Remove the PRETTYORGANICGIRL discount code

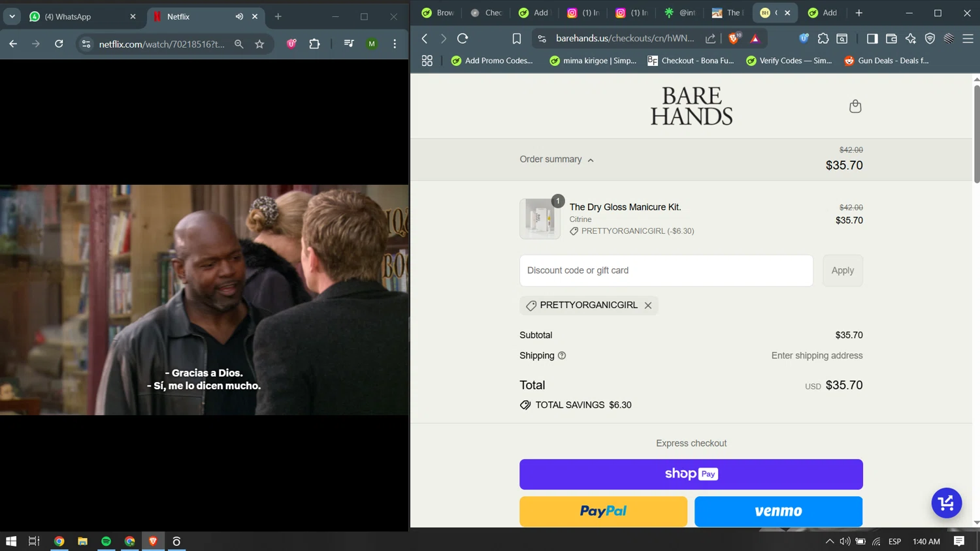[648, 306]
